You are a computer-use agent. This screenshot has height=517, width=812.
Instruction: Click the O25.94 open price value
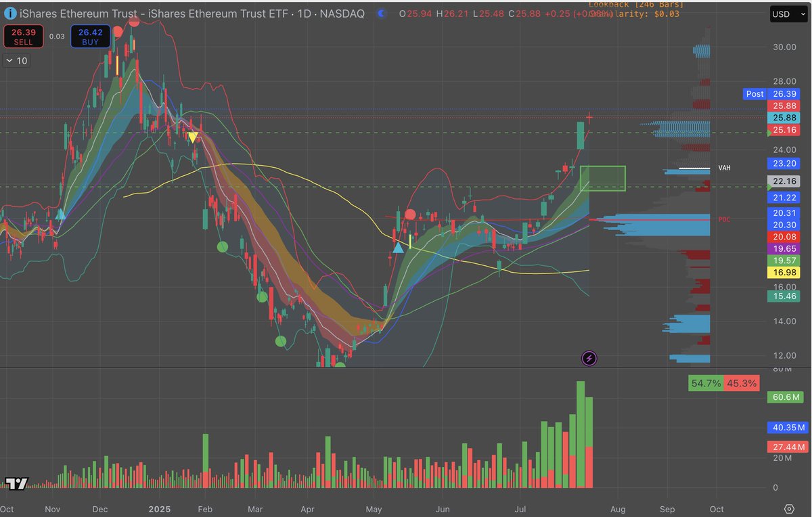point(414,14)
